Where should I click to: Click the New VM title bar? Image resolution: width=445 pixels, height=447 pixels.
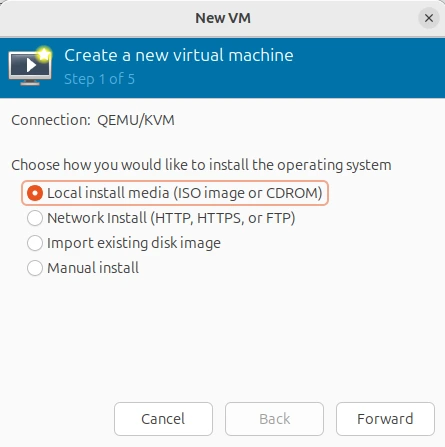[223, 18]
